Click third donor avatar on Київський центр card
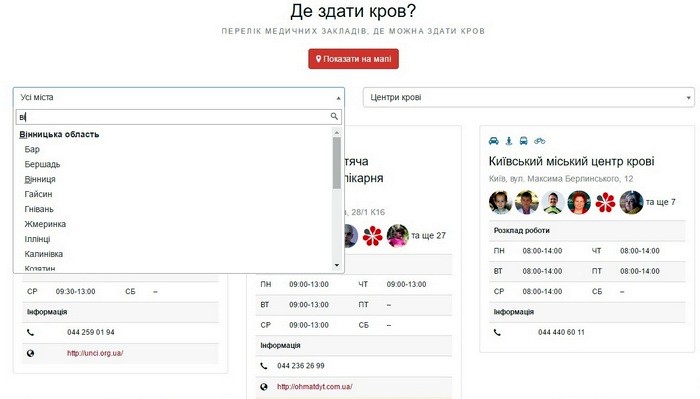The width and height of the screenshot is (700, 399). click(553, 202)
